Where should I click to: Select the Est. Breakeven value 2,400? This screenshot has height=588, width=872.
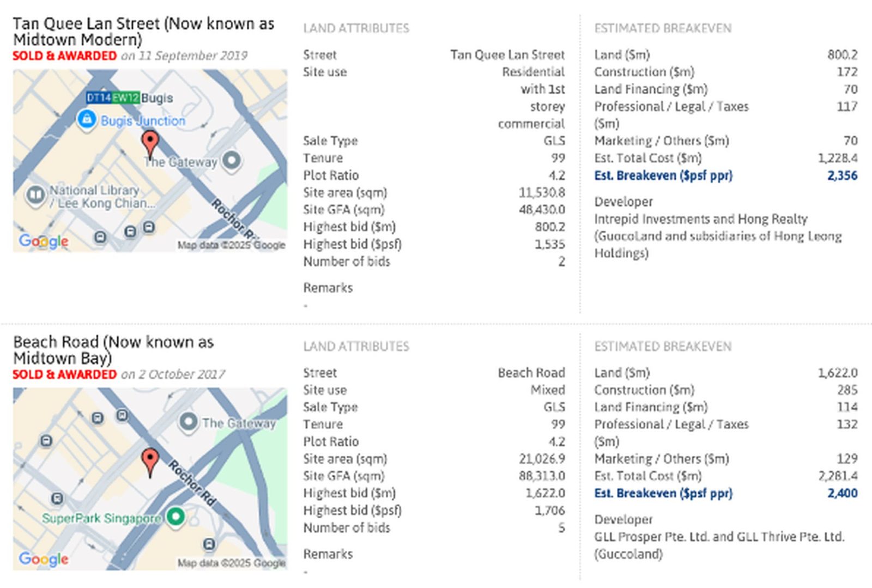point(842,493)
